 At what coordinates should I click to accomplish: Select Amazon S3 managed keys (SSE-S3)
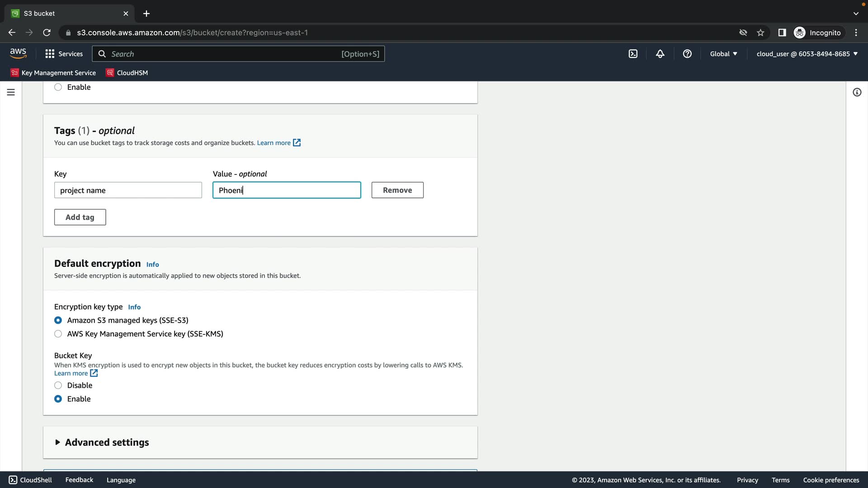(x=58, y=320)
